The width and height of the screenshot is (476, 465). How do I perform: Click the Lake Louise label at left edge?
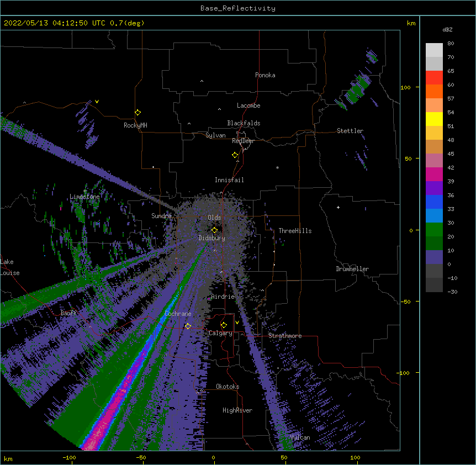click(x=10, y=267)
